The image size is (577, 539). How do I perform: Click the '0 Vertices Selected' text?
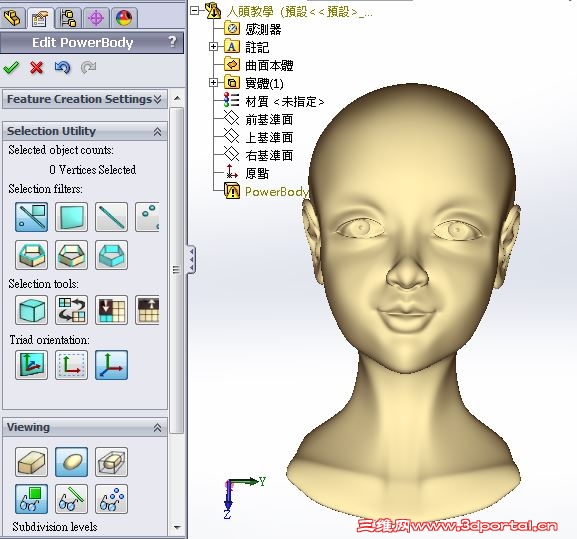coord(92,170)
